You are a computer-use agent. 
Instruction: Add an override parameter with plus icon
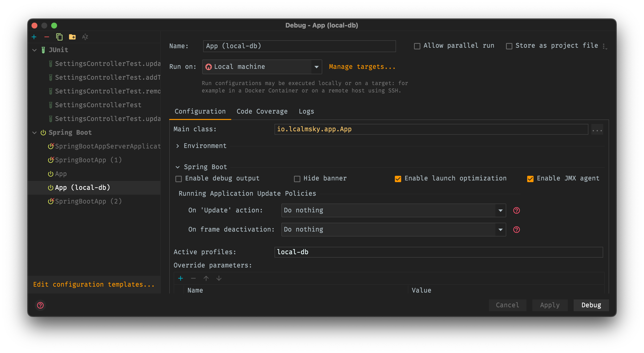point(181,278)
